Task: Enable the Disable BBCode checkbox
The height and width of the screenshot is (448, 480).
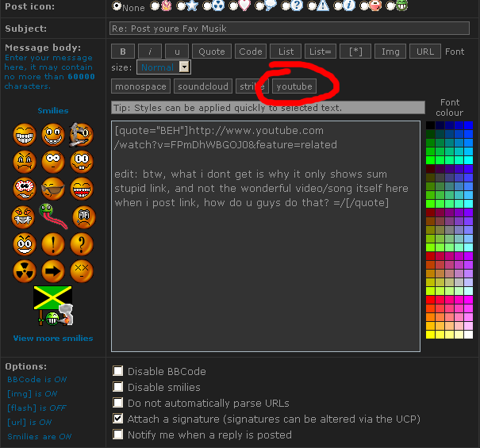Action: [x=118, y=371]
